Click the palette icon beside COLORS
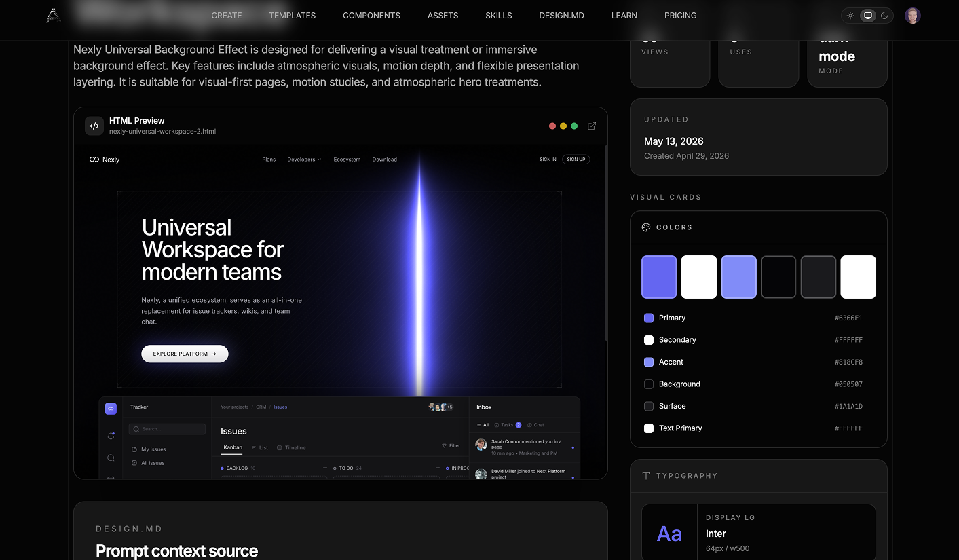959x560 pixels. click(646, 227)
